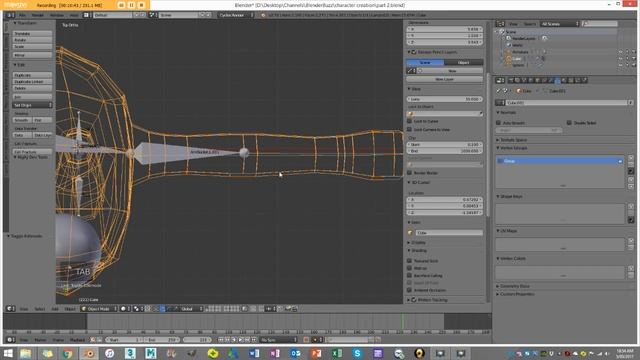The height and width of the screenshot is (360, 640).
Task: Toggle Render Border checkbox
Action: coord(409,173)
